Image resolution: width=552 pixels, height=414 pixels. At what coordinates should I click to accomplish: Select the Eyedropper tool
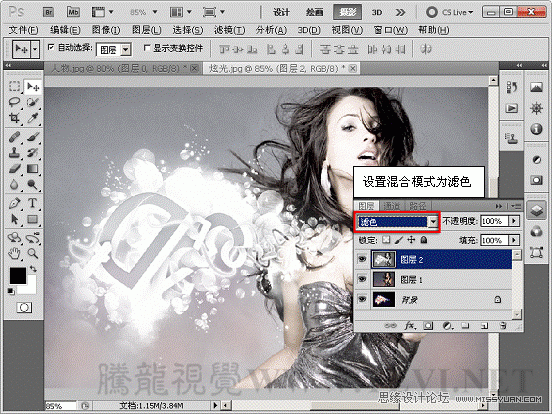(x=33, y=118)
